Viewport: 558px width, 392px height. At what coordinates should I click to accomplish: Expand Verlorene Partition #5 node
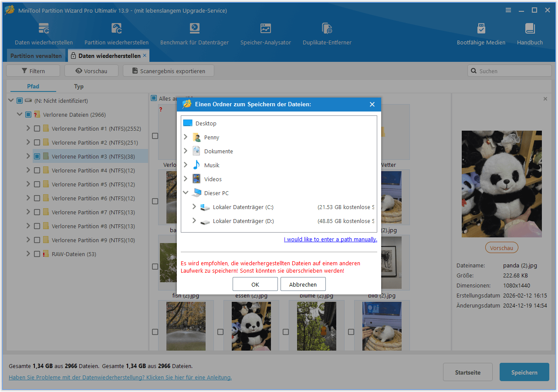coord(28,184)
